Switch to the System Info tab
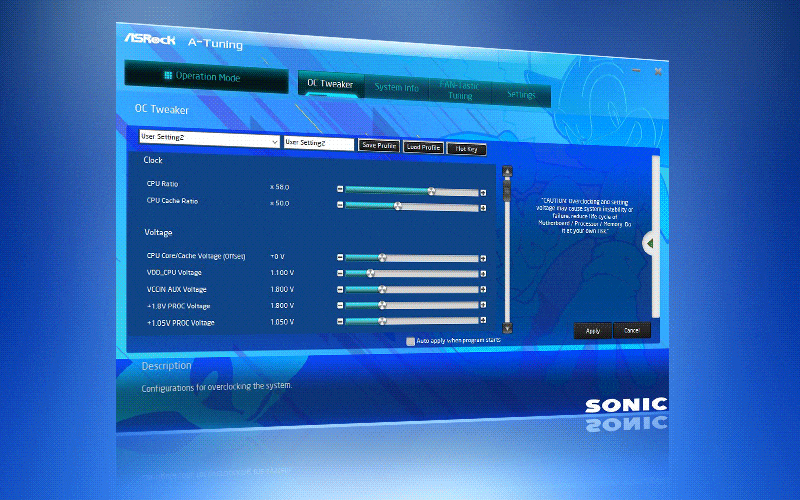The width and height of the screenshot is (800, 500). [397, 87]
